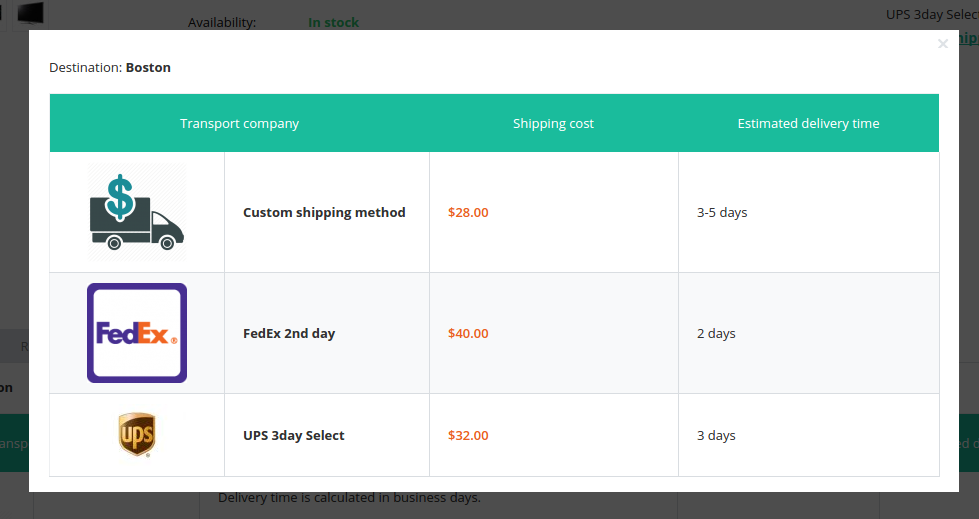Click In stock availability text behind popup
The height and width of the screenshot is (519, 979).
click(333, 22)
